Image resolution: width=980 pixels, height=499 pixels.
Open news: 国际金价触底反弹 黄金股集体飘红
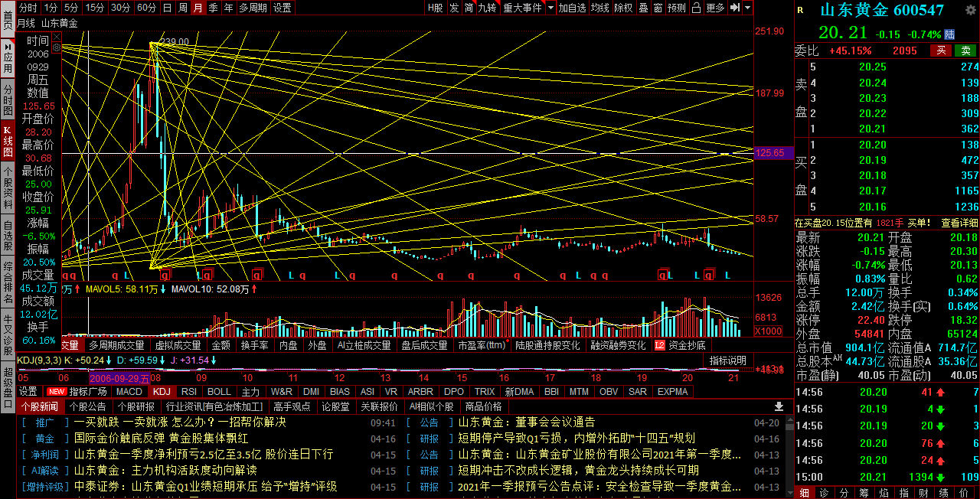(161, 439)
